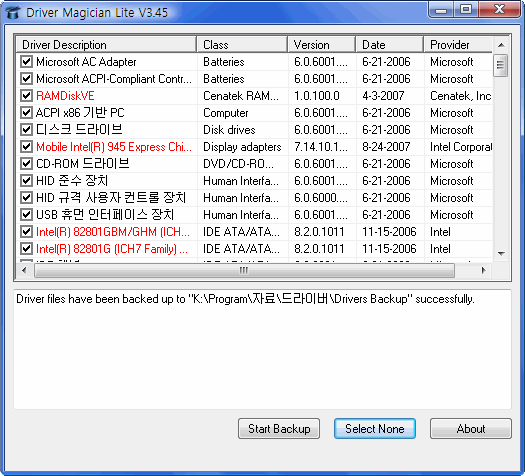Sort by Driver Description column header

(106, 45)
